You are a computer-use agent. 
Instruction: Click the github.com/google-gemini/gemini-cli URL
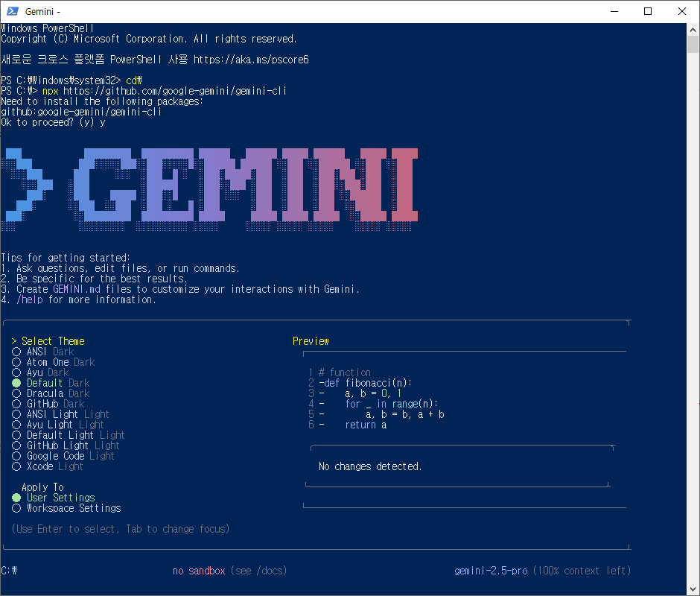pyautogui.click(x=174, y=91)
